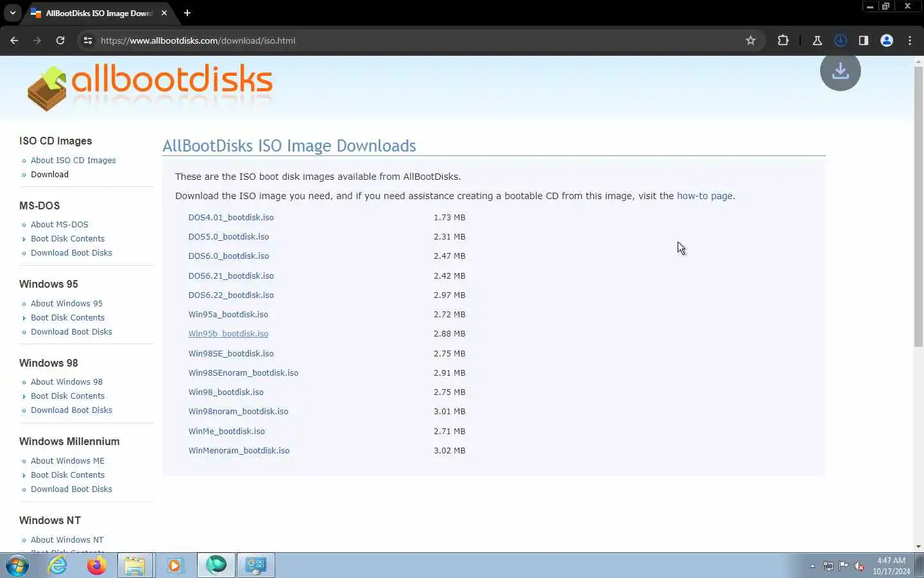
Task: Select the AllBootDisks ISO Image tab
Action: tap(98, 13)
